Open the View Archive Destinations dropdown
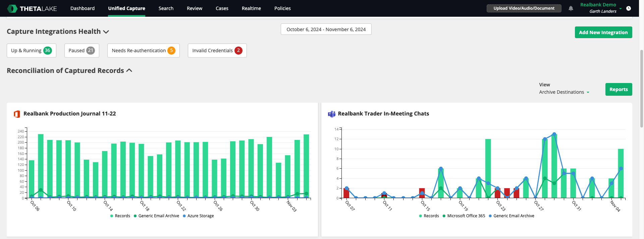644x239 pixels. click(x=564, y=92)
